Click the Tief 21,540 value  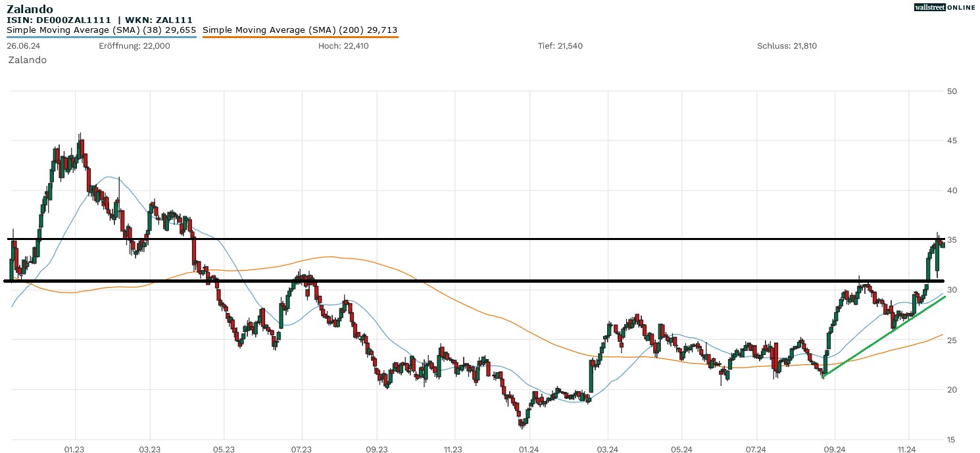[x=560, y=46]
